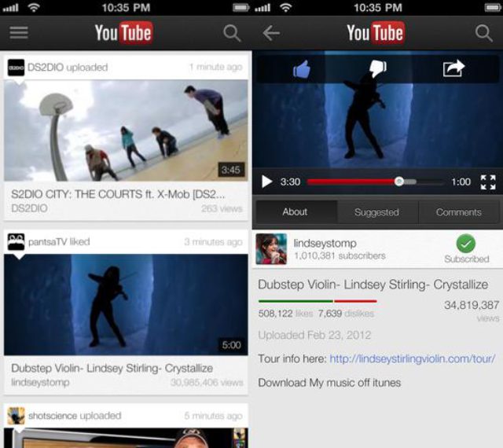
Task: Tap the left status bar battery icon
Action: (x=241, y=7)
